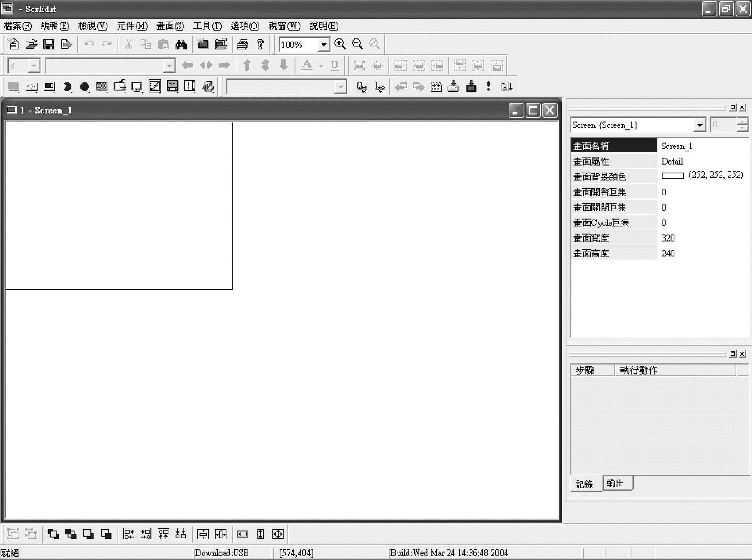Open the 編輯(E) menu
The image size is (752, 560).
pos(55,26)
